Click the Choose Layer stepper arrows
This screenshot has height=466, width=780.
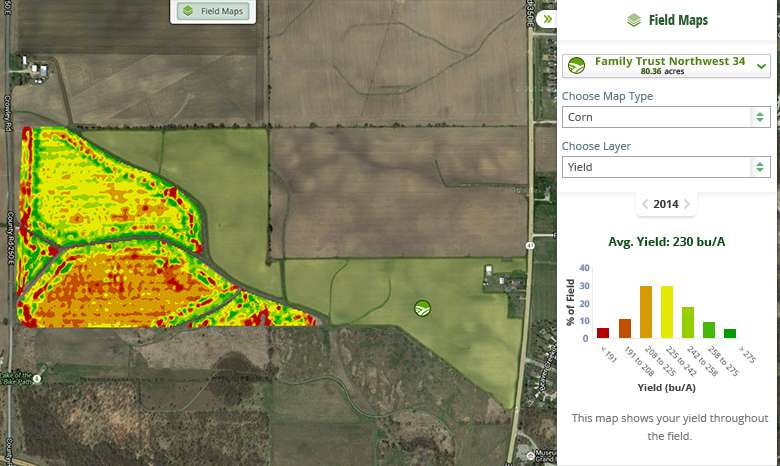[760, 167]
